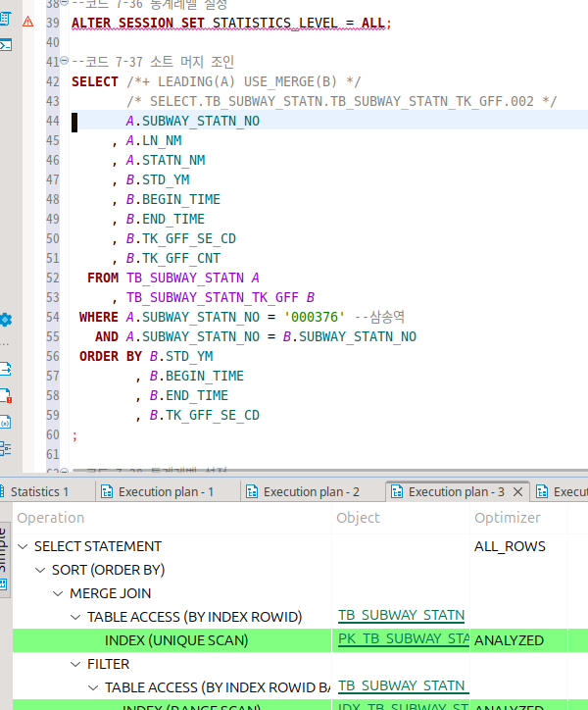The height and width of the screenshot is (710, 588).
Task: Click the execution plan tree icon in side toolbar
Action: coord(6,448)
